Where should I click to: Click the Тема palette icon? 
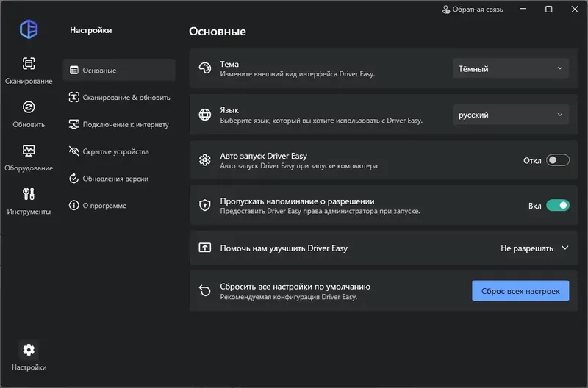click(x=205, y=69)
